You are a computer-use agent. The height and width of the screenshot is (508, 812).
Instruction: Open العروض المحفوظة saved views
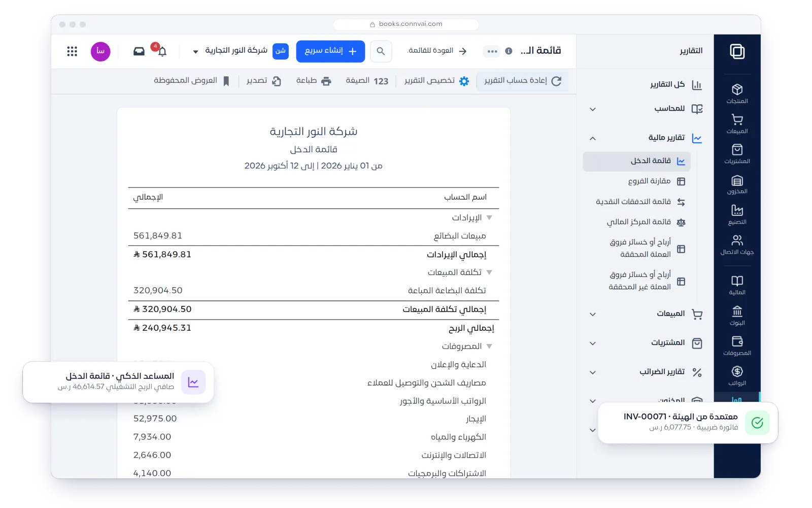pyautogui.click(x=191, y=81)
